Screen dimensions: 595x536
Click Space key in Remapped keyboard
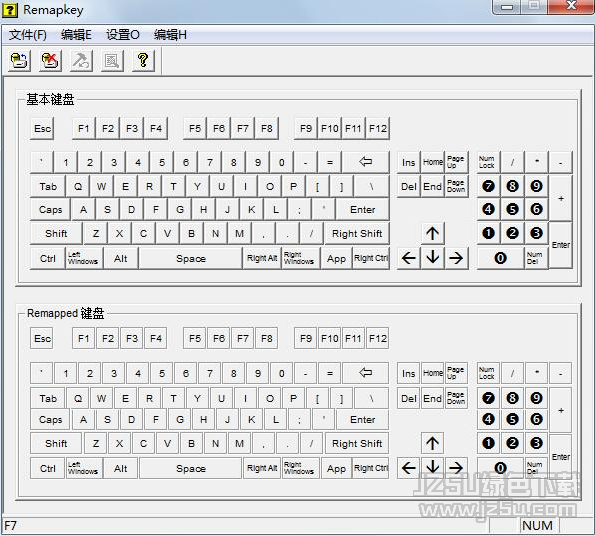(190, 468)
